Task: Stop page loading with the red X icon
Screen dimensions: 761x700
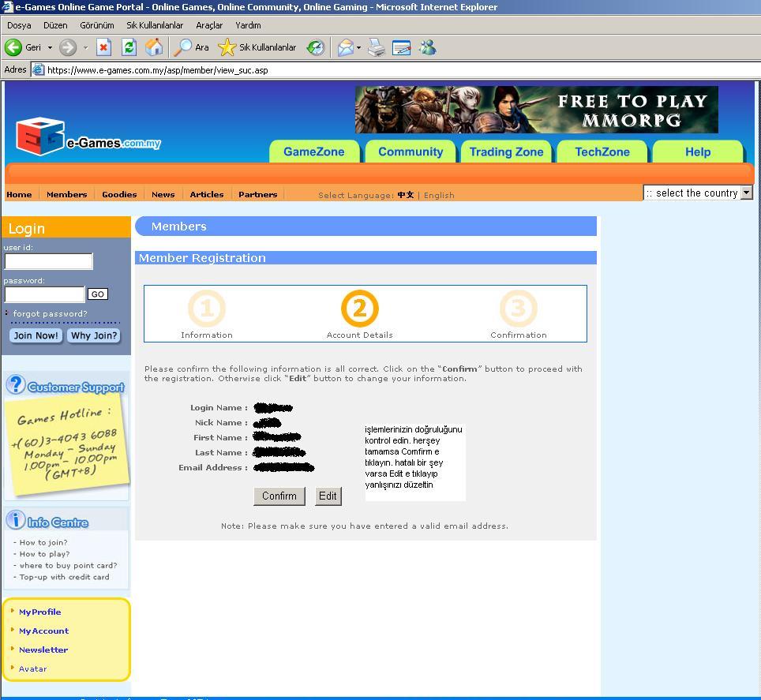Action: (103, 47)
